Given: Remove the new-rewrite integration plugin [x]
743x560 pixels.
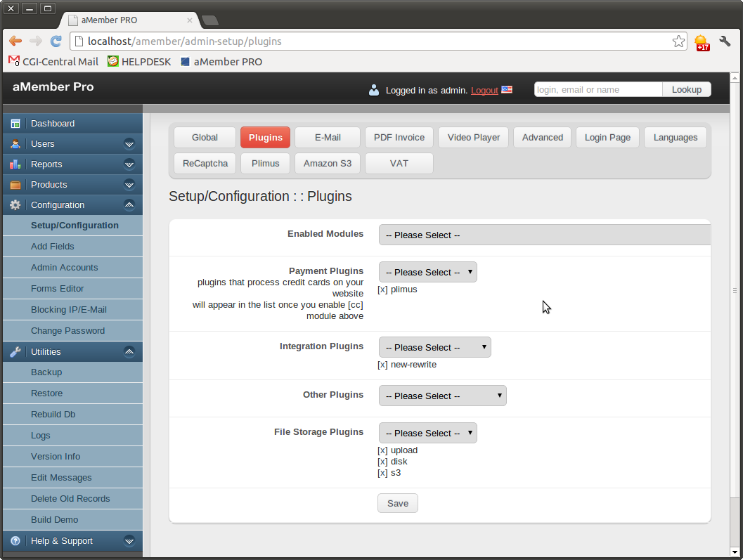Looking at the screenshot, I should tap(382, 365).
